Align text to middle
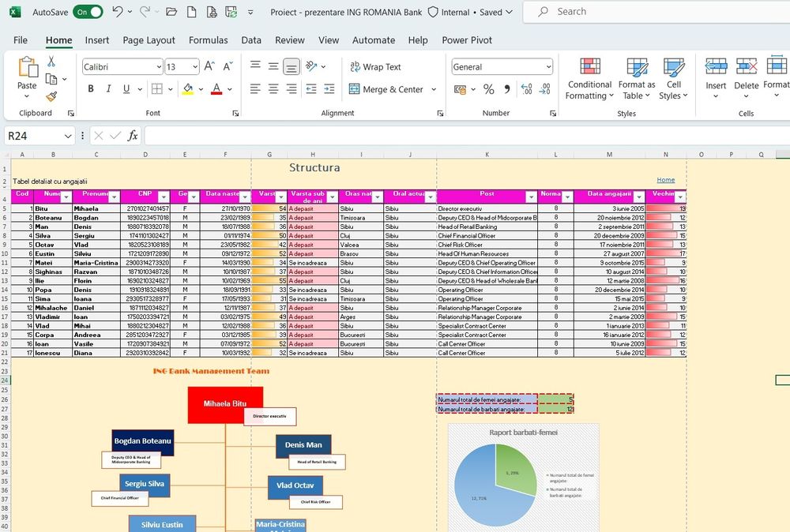Image resolution: width=790 pixels, height=532 pixels. point(273,66)
